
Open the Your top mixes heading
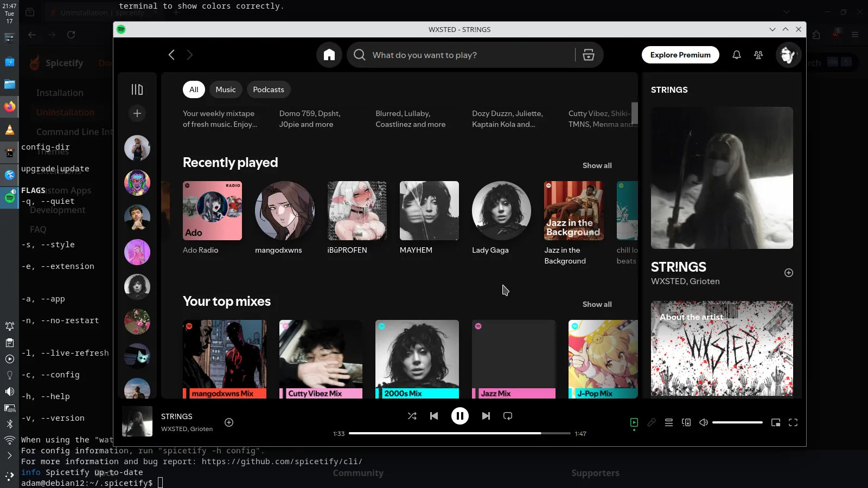[227, 301]
